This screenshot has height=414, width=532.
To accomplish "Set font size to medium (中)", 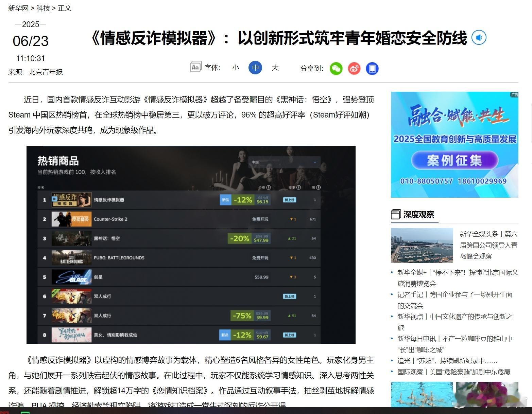I will 255,68.
